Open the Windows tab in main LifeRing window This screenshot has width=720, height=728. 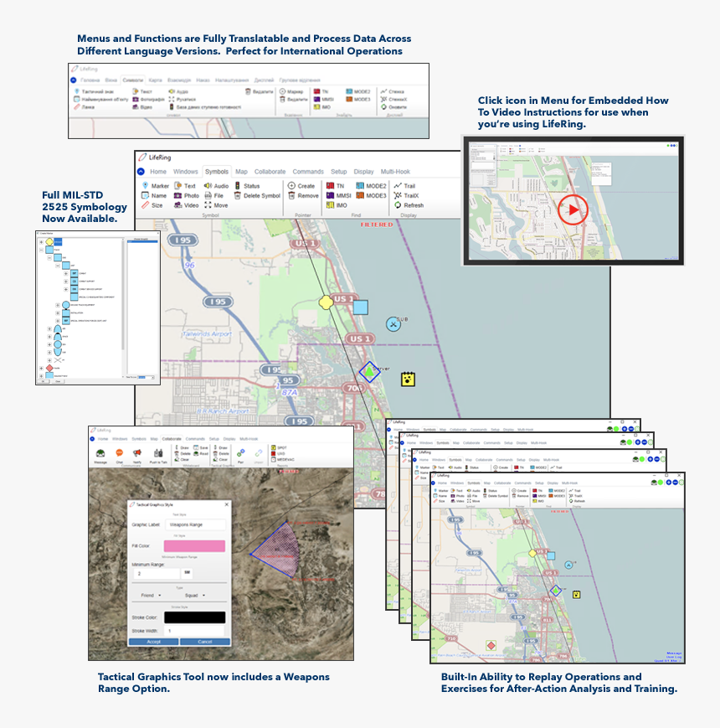[186, 172]
